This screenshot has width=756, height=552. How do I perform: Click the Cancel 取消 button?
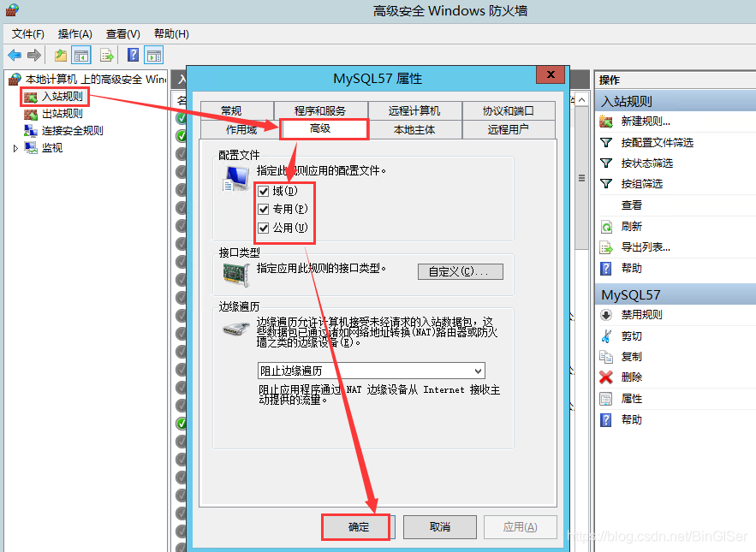[440, 527]
